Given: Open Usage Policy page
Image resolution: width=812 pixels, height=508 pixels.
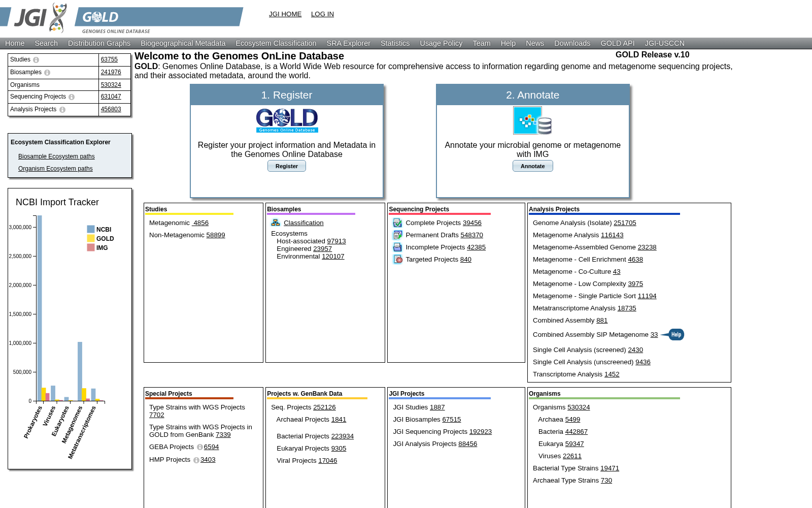Looking at the screenshot, I should point(441,43).
